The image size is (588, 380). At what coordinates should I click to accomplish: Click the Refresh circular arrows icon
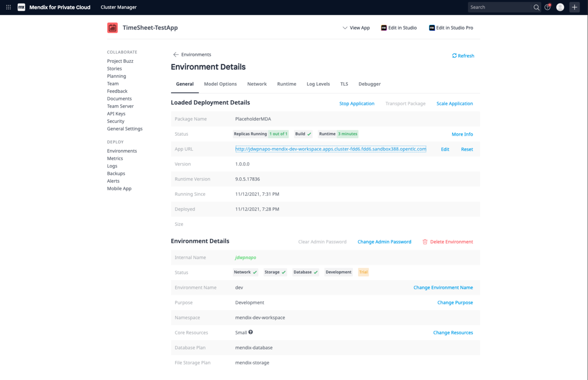454,56
